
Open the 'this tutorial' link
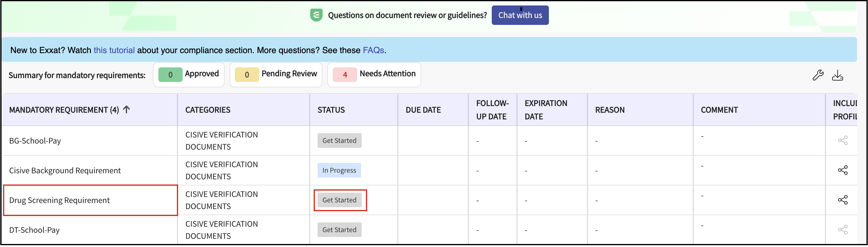pyautogui.click(x=114, y=50)
